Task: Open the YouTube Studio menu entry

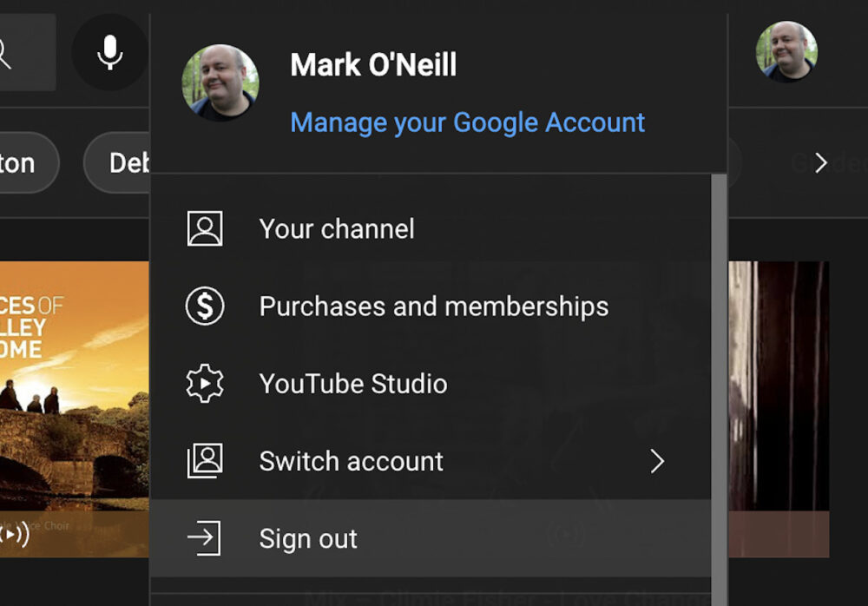Action: pos(353,384)
